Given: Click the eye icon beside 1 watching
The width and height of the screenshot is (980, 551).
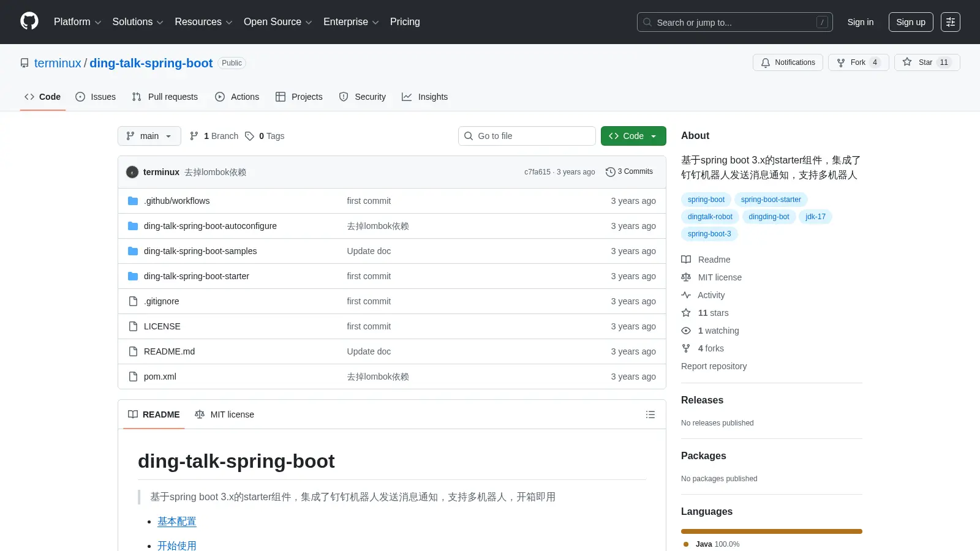Looking at the screenshot, I should (x=686, y=331).
